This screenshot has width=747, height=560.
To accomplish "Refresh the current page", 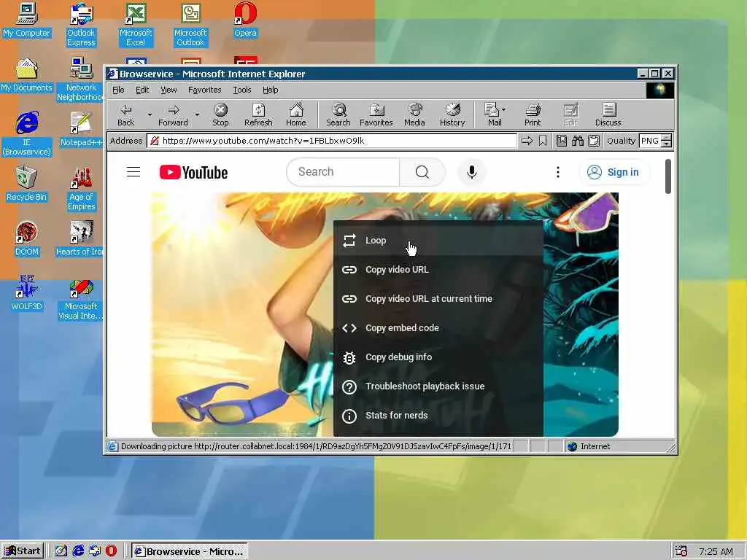I will (x=258, y=114).
